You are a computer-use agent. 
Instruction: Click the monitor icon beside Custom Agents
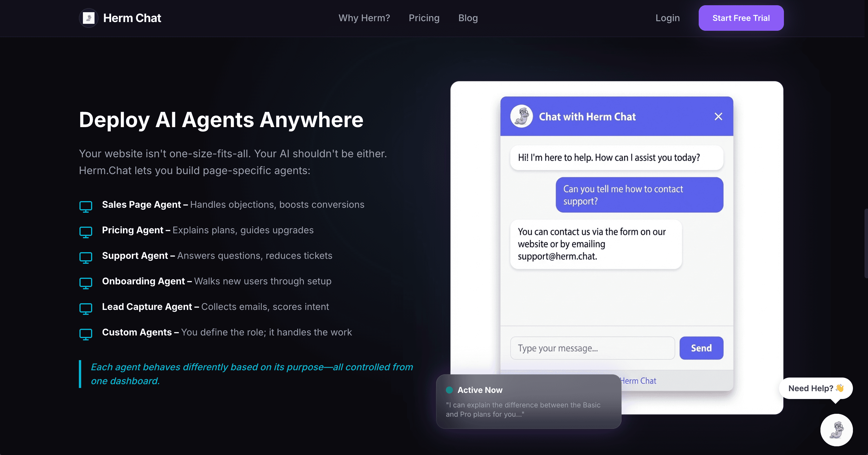86,334
